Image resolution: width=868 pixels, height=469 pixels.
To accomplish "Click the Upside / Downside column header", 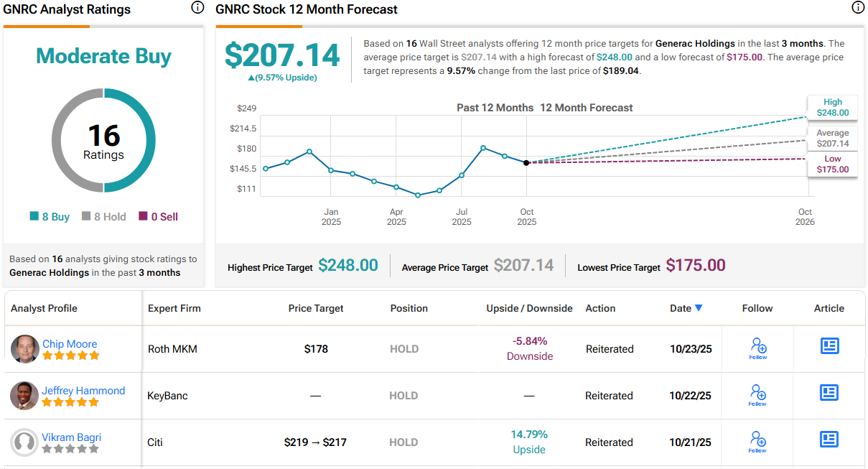I will pyautogui.click(x=529, y=308).
